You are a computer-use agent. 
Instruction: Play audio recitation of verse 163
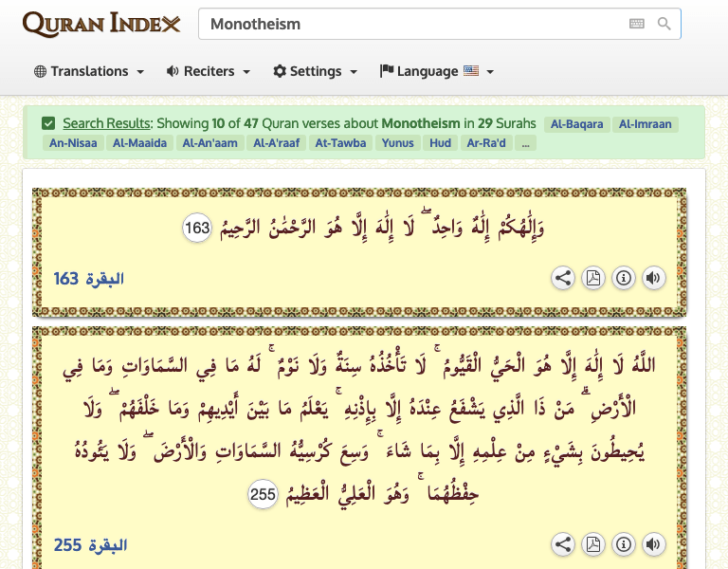tap(652, 278)
